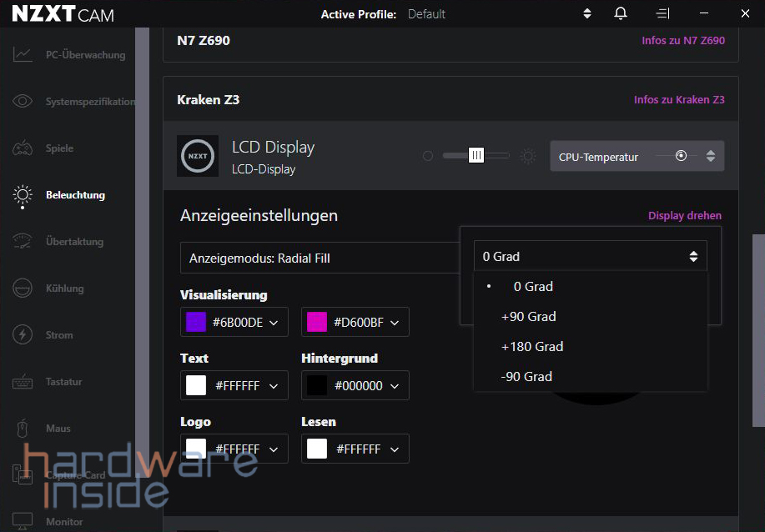
Task: Expand the Lesen color dropdown arrow
Action: pos(395,449)
